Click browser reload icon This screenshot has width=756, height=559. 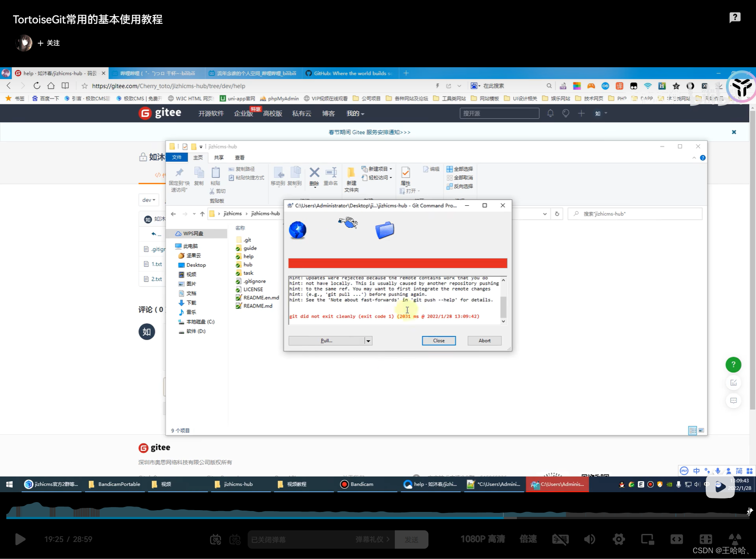click(x=37, y=86)
